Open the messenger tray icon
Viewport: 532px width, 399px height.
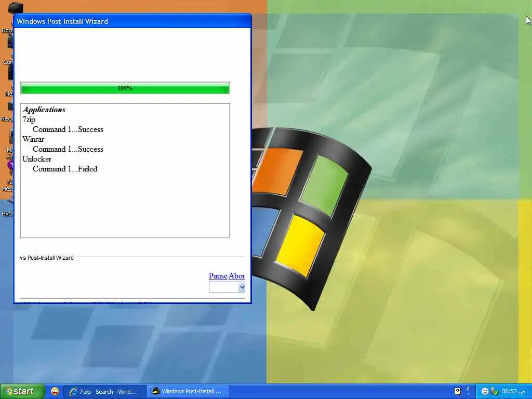[485, 391]
